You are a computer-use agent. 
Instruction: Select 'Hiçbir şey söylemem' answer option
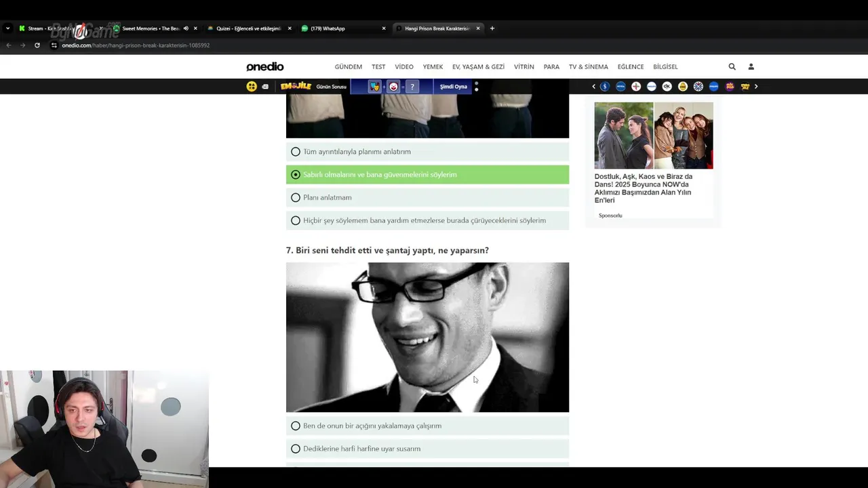(427, 221)
